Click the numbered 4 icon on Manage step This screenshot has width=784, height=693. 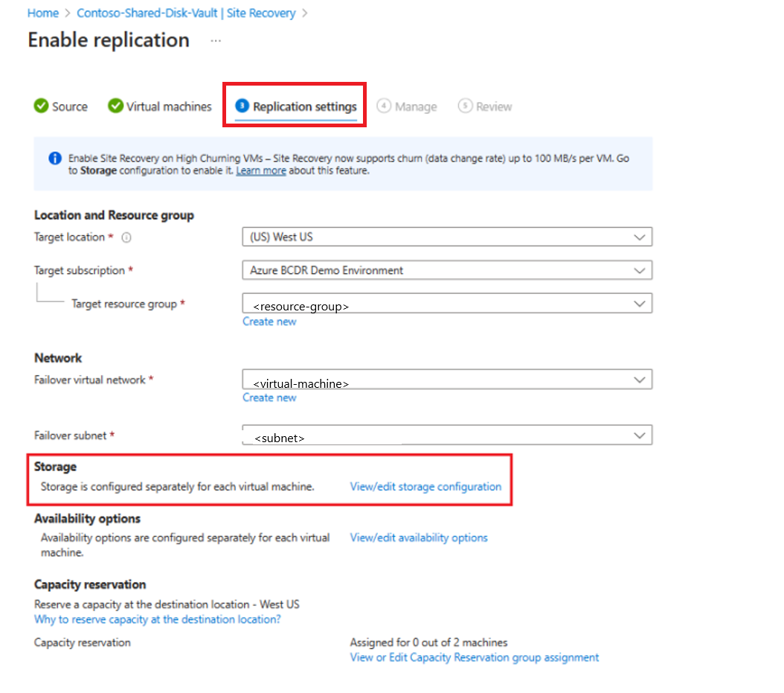pyautogui.click(x=385, y=106)
